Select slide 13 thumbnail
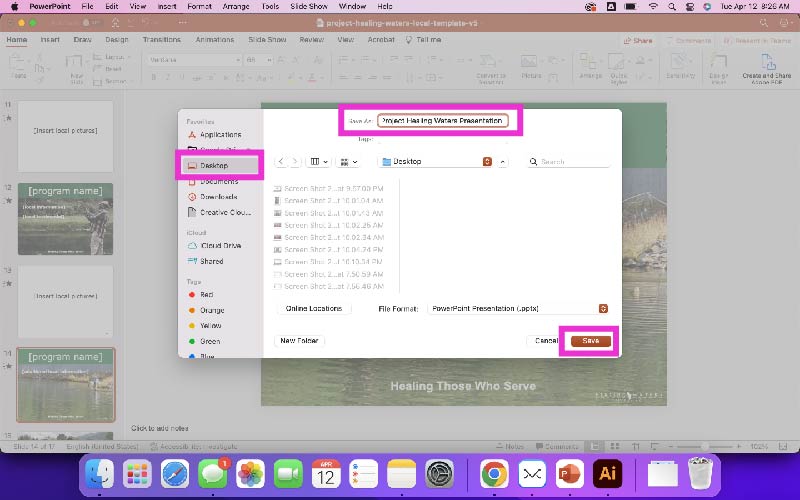The height and width of the screenshot is (500, 800). (x=65, y=302)
